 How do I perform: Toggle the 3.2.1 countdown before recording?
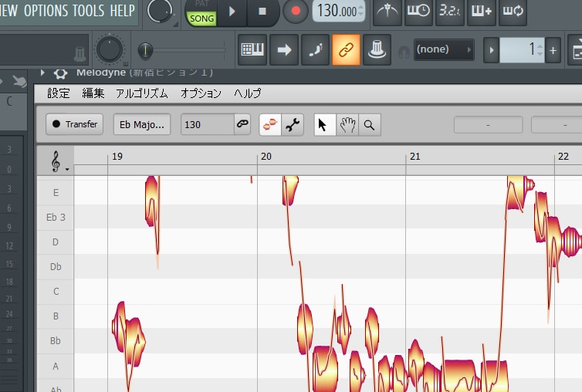coord(449,12)
